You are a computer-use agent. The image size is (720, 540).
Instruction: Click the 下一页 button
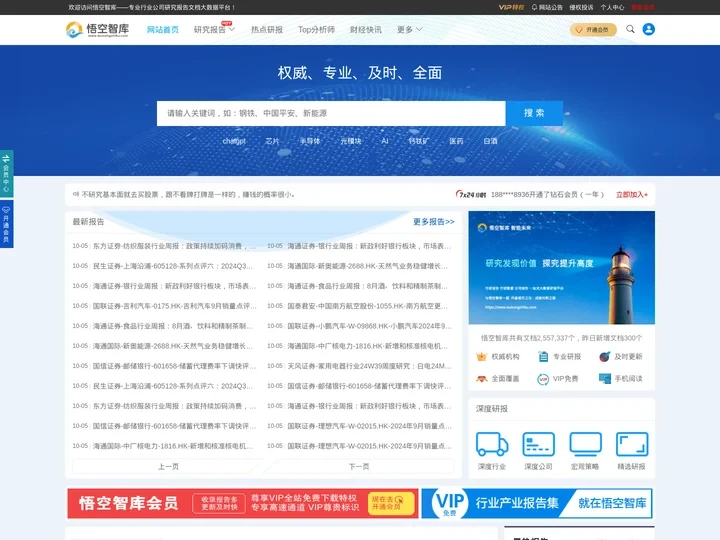pos(359,467)
